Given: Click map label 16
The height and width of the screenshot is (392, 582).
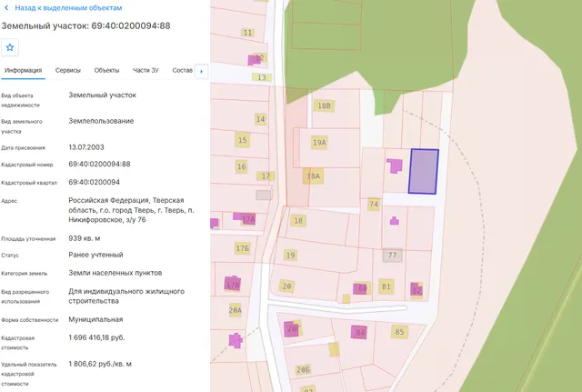Looking at the screenshot, I should tap(242, 167).
